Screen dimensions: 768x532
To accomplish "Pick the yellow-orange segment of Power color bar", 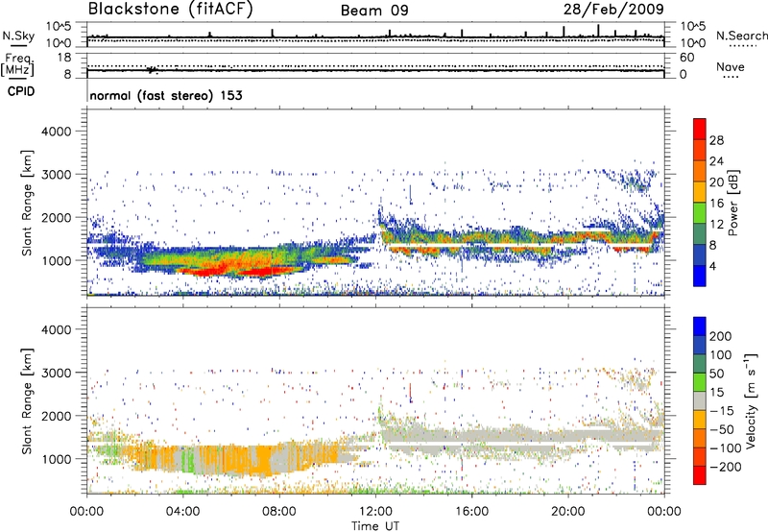I will tap(700, 192).
